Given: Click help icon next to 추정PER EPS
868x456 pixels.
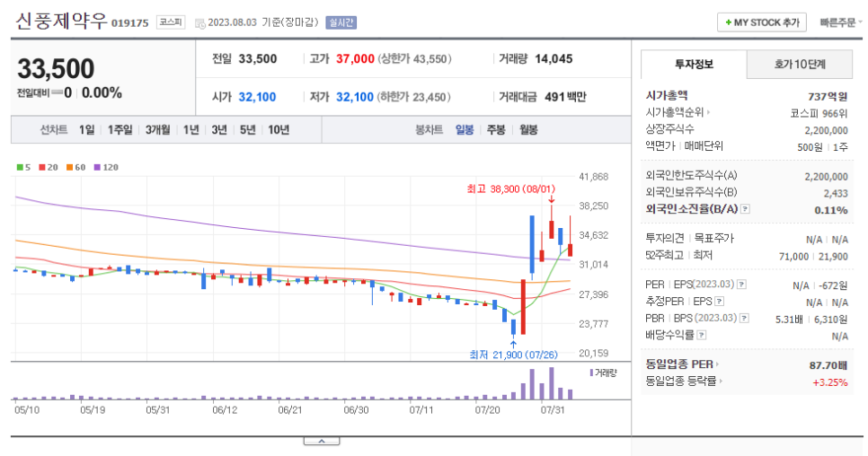Looking at the screenshot, I should coord(719,302).
